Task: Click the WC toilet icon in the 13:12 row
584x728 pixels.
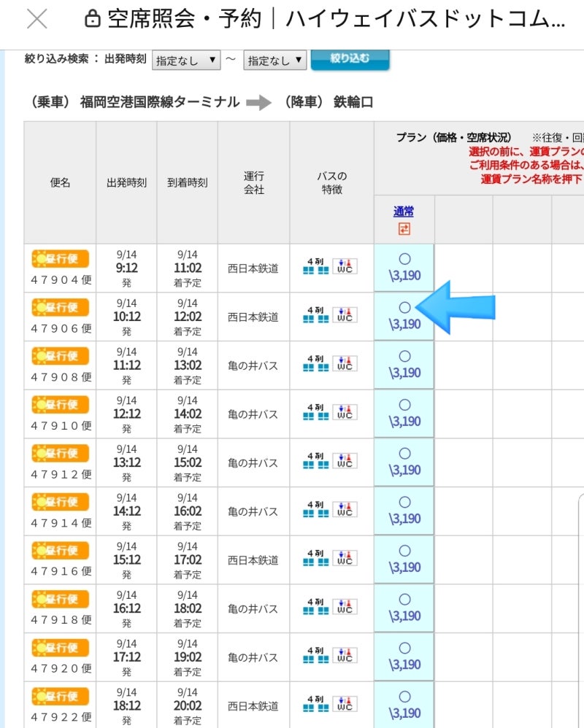Action: point(345,460)
